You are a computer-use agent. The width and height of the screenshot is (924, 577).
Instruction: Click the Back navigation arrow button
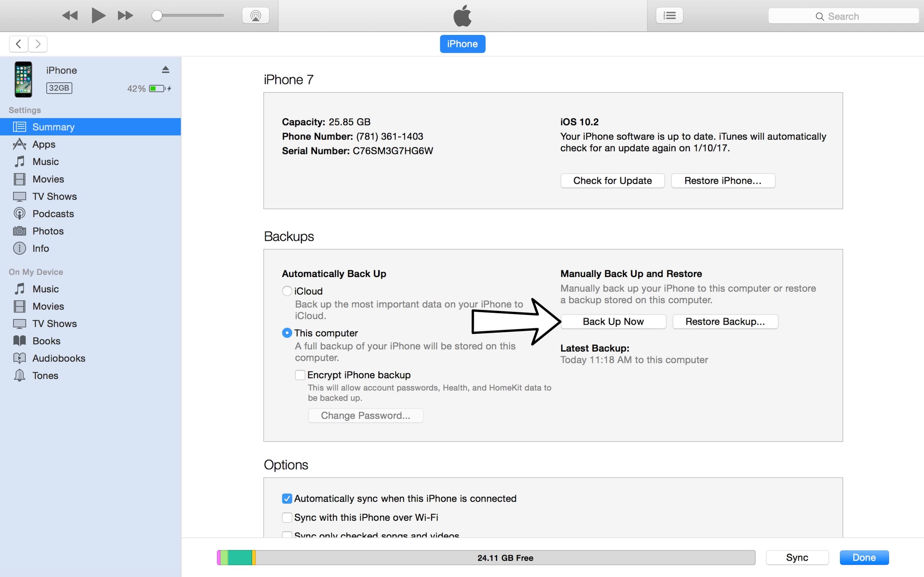(x=18, y=44)
